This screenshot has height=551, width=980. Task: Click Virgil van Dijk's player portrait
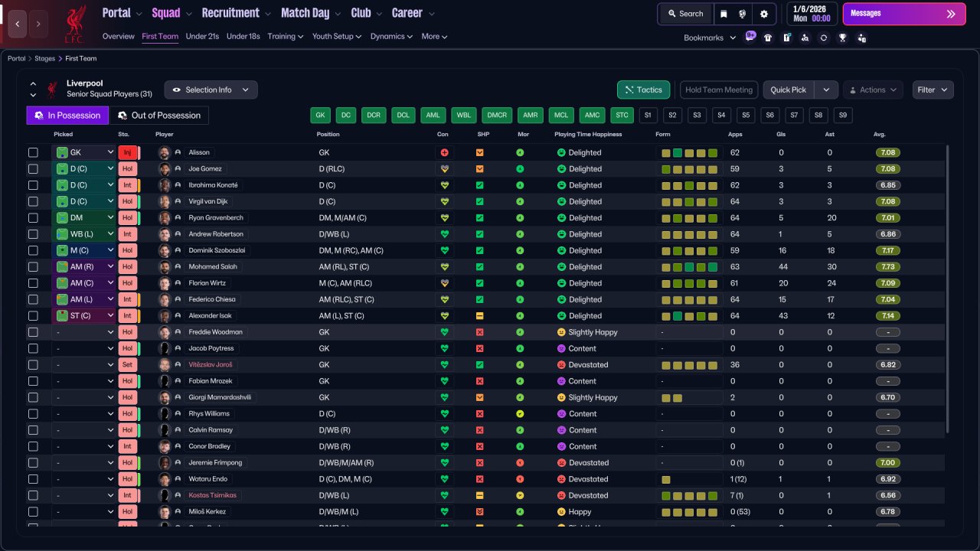[x=164, y=201]
